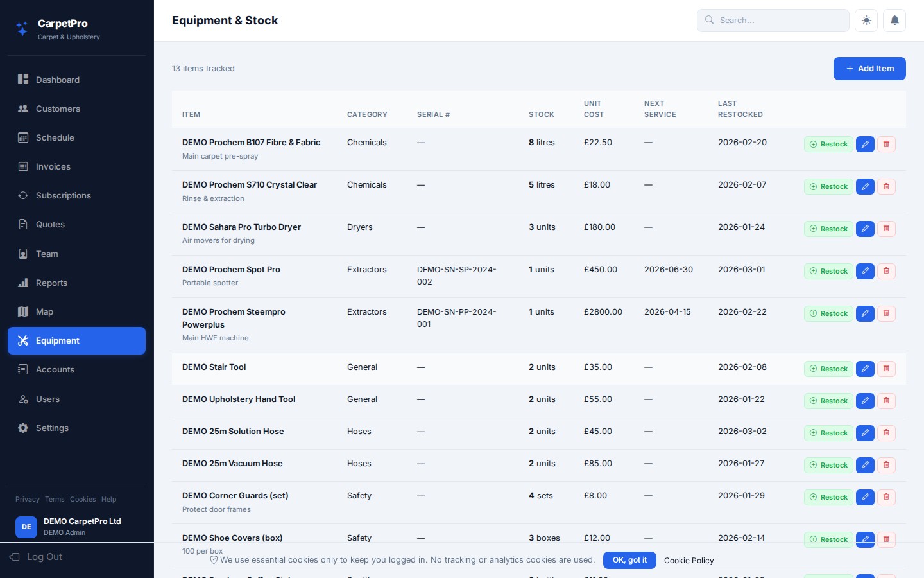924x578 pixels.
Task: Open the notifications bell
Action: (x=894, y=20)
